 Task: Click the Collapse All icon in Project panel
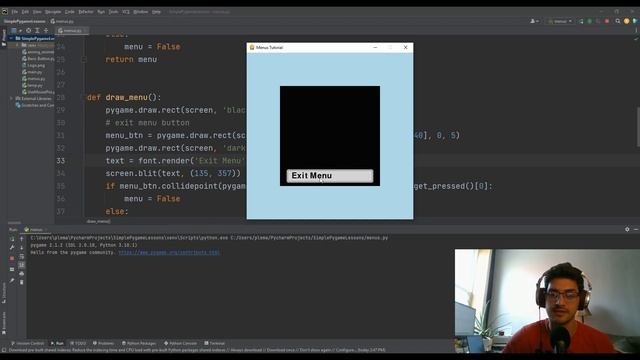click(x=46, y=31)
